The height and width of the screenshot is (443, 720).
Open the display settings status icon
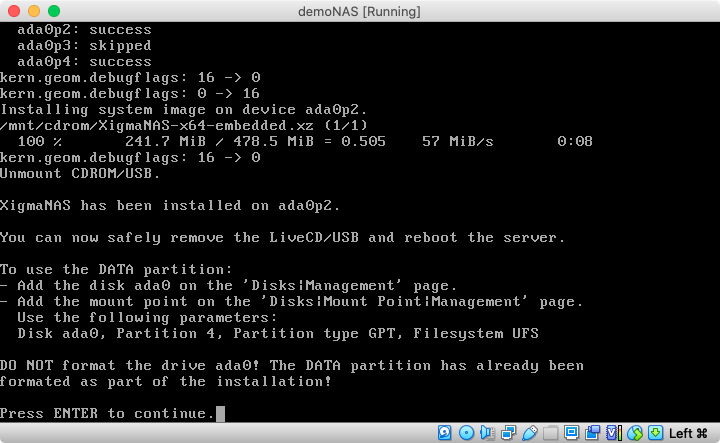coord(572,433)
